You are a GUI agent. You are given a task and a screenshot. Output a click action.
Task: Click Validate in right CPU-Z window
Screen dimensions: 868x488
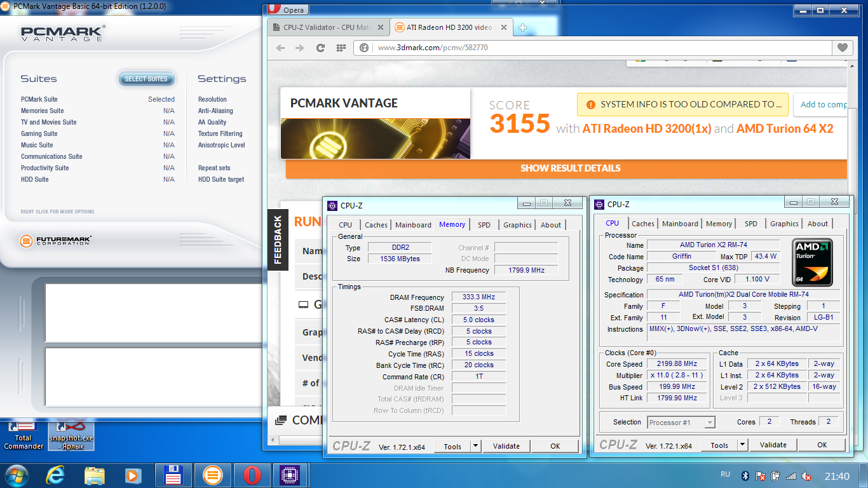[773, 445]
